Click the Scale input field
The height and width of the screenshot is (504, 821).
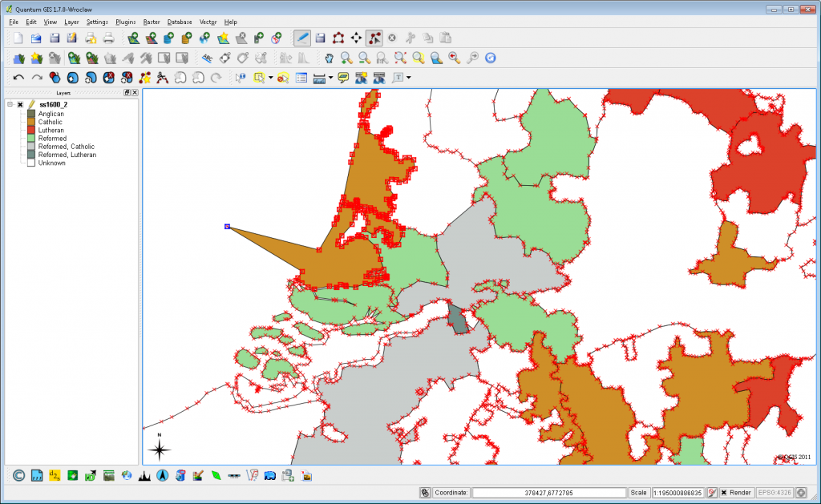pos(678,493)
